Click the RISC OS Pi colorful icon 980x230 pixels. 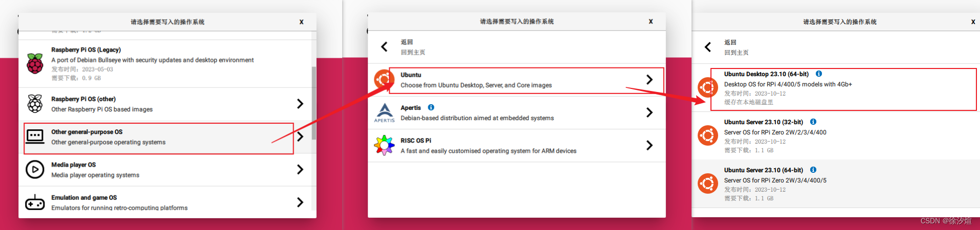[384, 145]
